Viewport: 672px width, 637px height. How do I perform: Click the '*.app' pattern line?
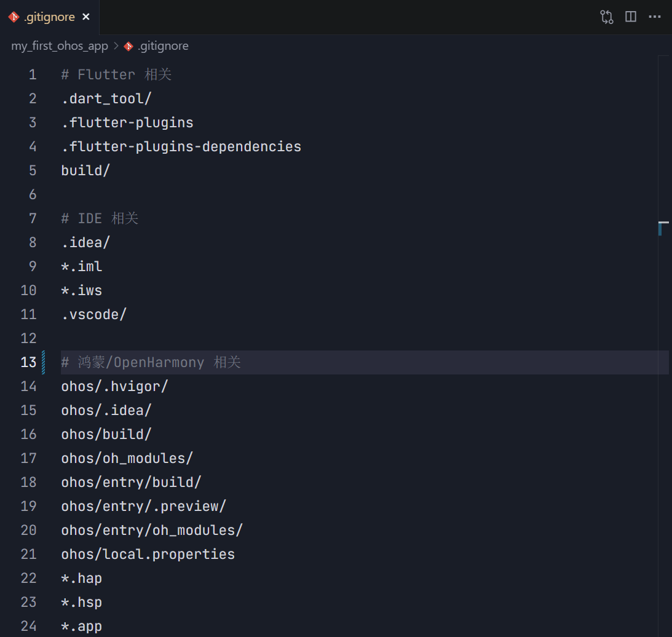point(81,627)
